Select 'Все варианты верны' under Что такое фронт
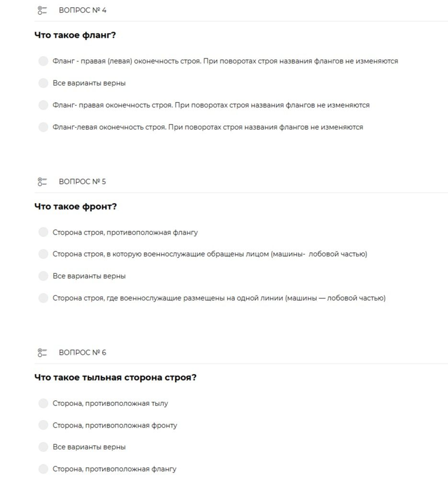 (43, 276)
